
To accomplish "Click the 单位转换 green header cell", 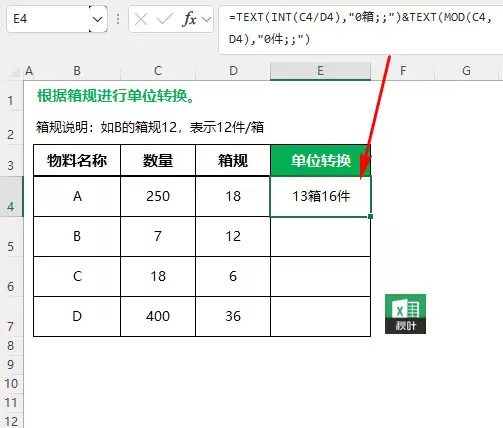I will pos(320,160).
